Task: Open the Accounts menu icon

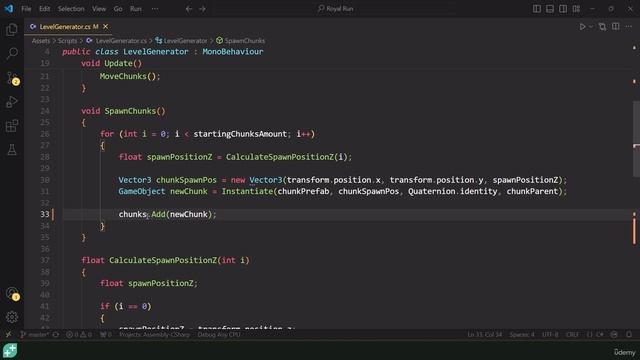Action: [x=12, y=294]
